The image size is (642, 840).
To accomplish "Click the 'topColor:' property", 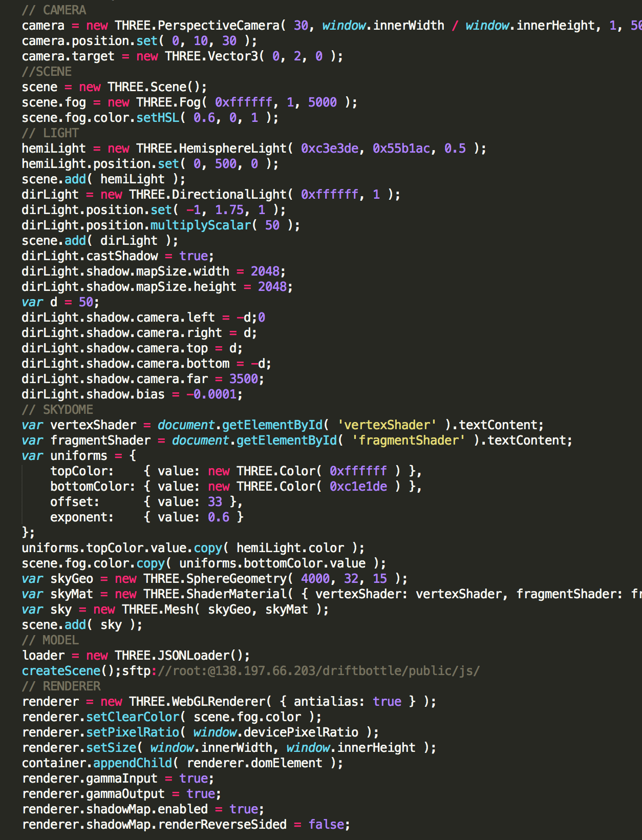I will pos(82,471).
